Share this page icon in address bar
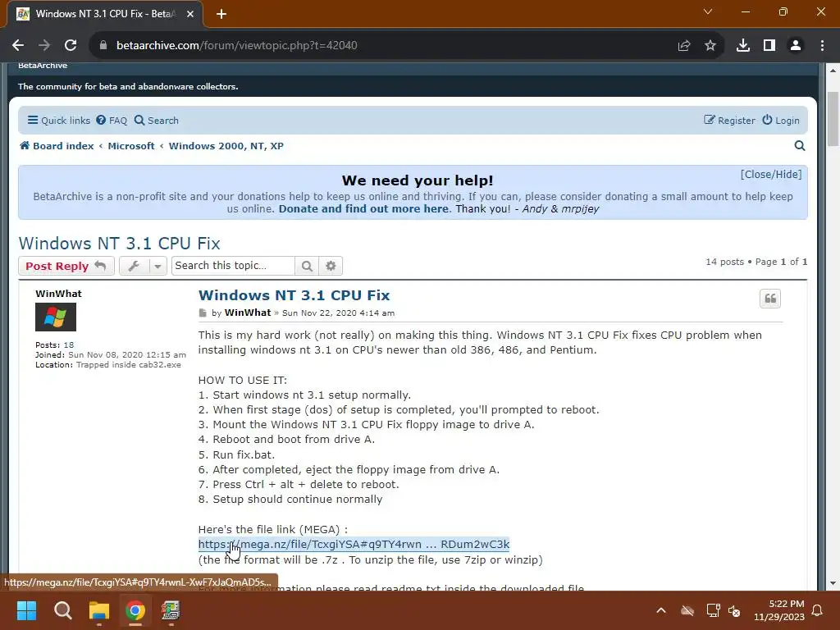 pyautogui.click(x=684, y=46)
